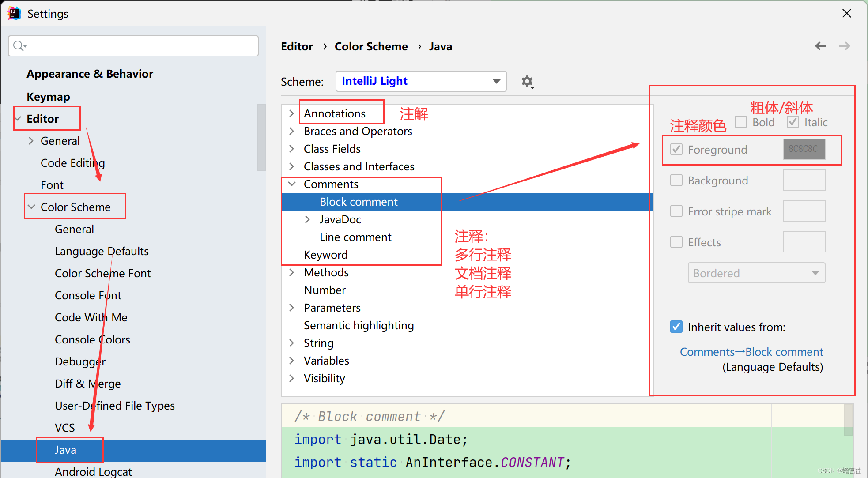Expand the General node under Editor

31,141
